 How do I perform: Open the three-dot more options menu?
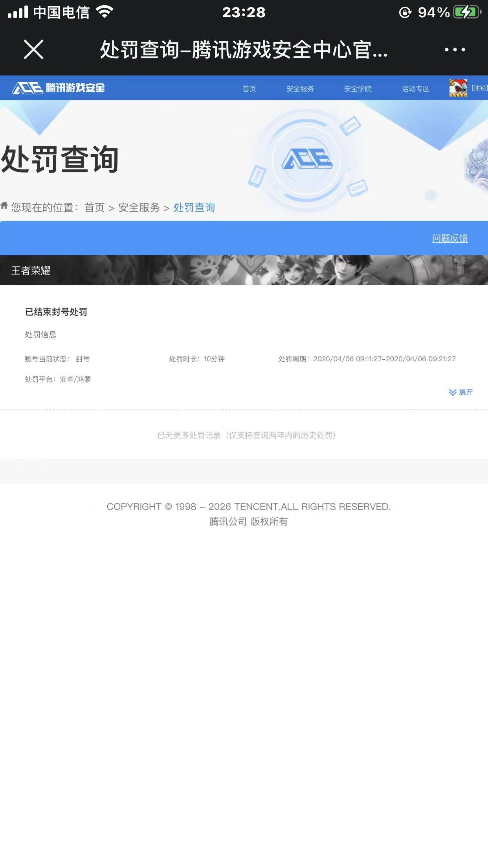[x=455, y=50]
